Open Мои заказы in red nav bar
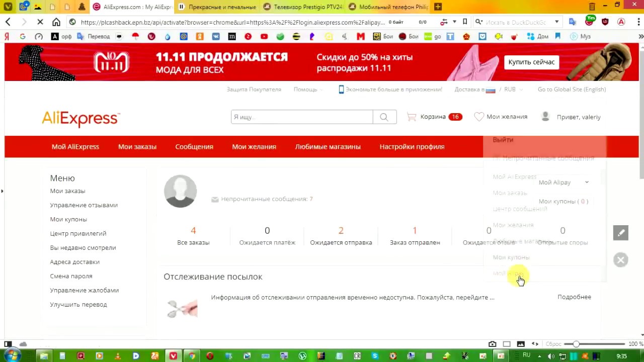 (137, 147)
